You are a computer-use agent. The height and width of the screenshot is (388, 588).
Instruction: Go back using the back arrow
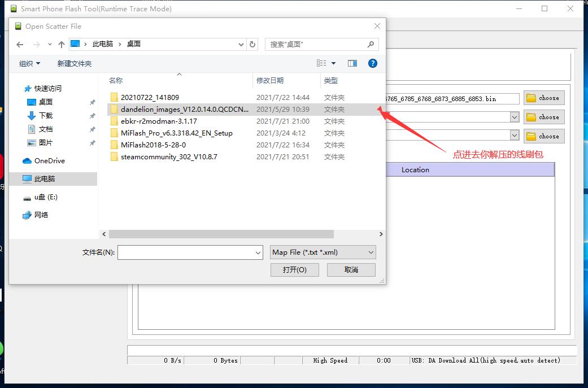(x=20, y=45)
